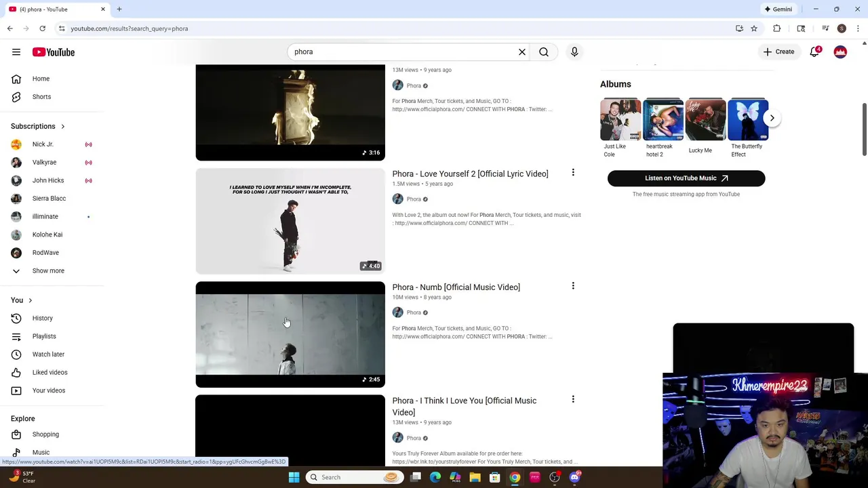This screenshot has height=488, width=868.
Task: Open I Think I Love You options menu
Action: (573, 400)
